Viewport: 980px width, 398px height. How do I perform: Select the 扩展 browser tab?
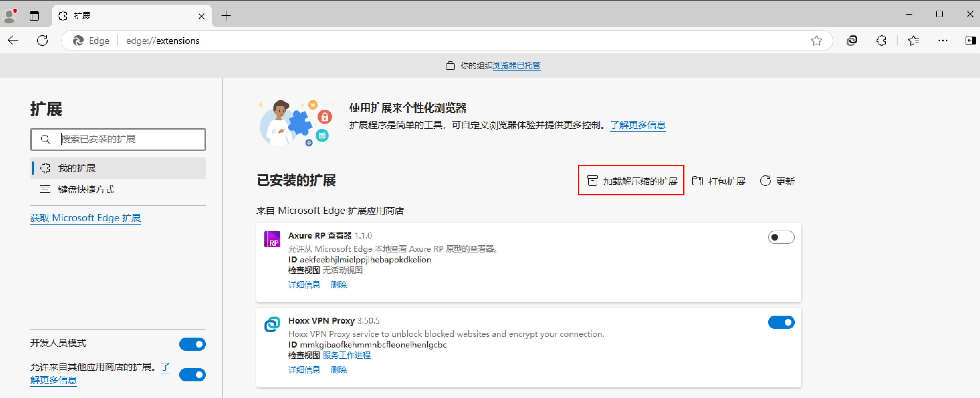point(132,16)
